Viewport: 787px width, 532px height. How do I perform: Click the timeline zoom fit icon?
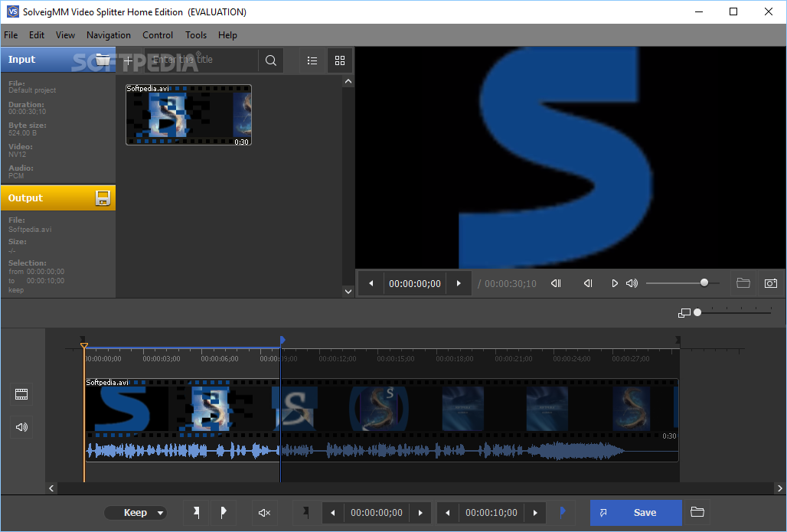(x=684, y=313)
